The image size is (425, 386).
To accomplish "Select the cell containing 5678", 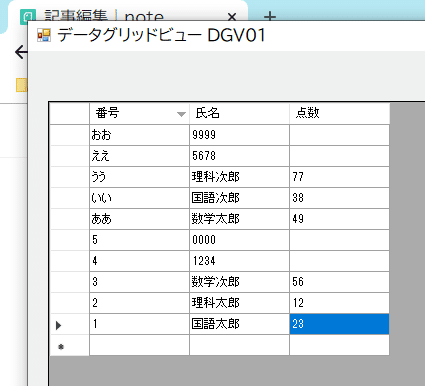I will [x=239, y=156].
